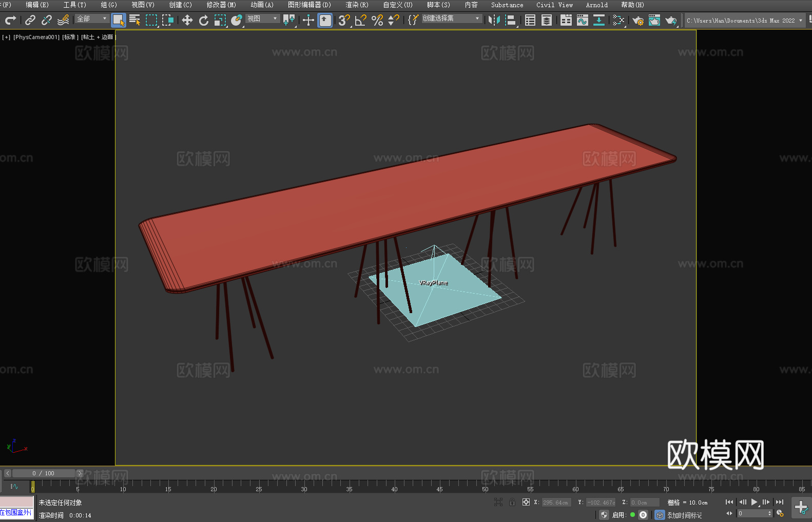Click the X coordinate input field
Viewport: 812px width, 522px height.
556,502
